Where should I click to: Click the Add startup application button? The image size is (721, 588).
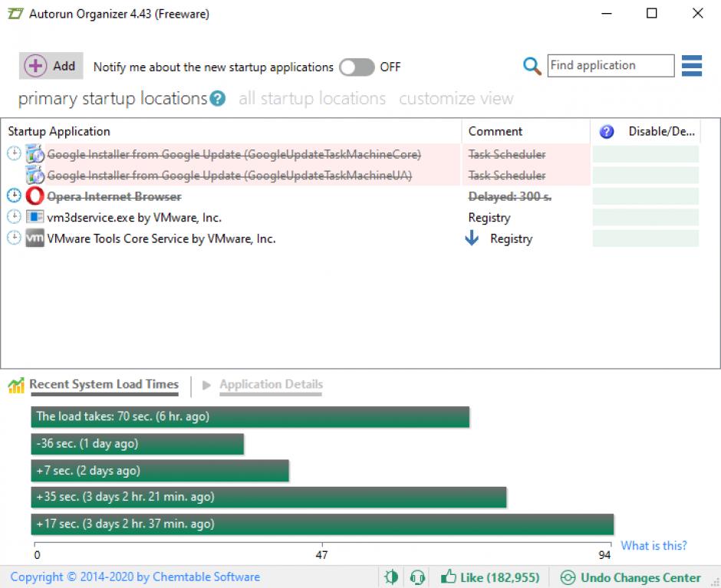[51, 66]
